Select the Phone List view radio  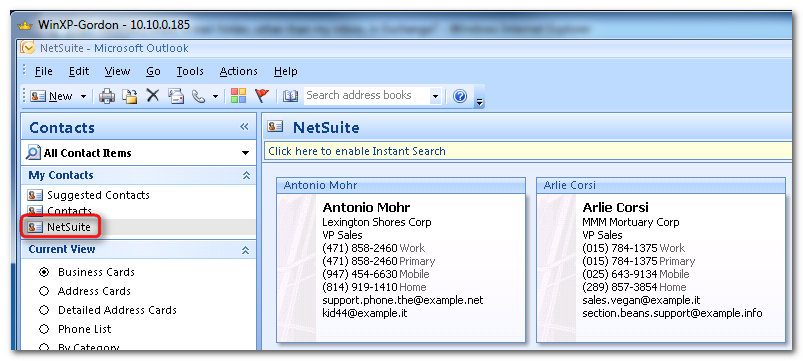44,329
